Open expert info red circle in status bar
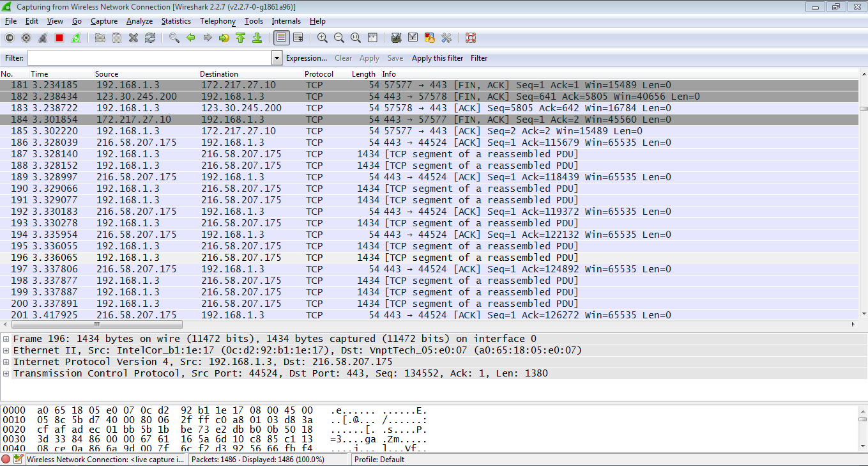 pos(6,459)
